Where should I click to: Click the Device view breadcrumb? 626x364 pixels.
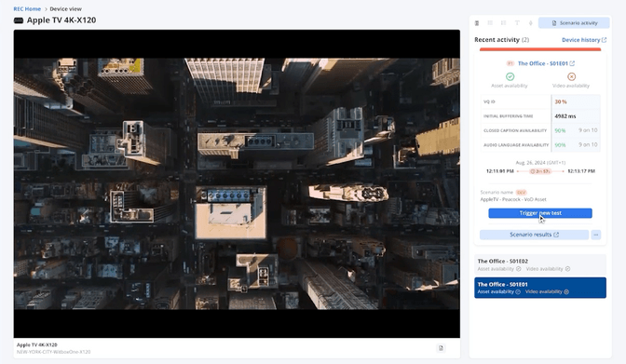66,8
